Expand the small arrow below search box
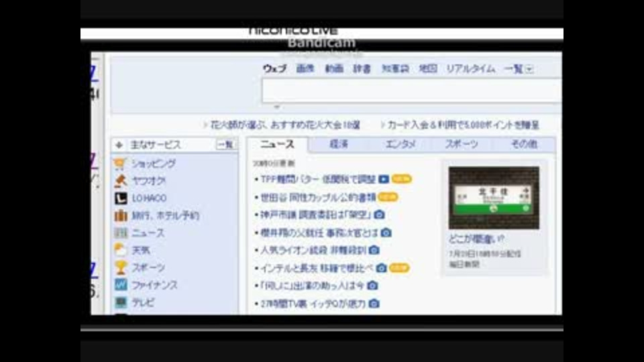644x362 pixels. coord(277,107)
